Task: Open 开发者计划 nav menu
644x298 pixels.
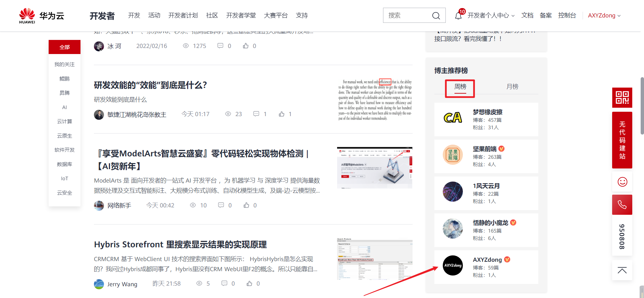Action: (x=183, y=15)
